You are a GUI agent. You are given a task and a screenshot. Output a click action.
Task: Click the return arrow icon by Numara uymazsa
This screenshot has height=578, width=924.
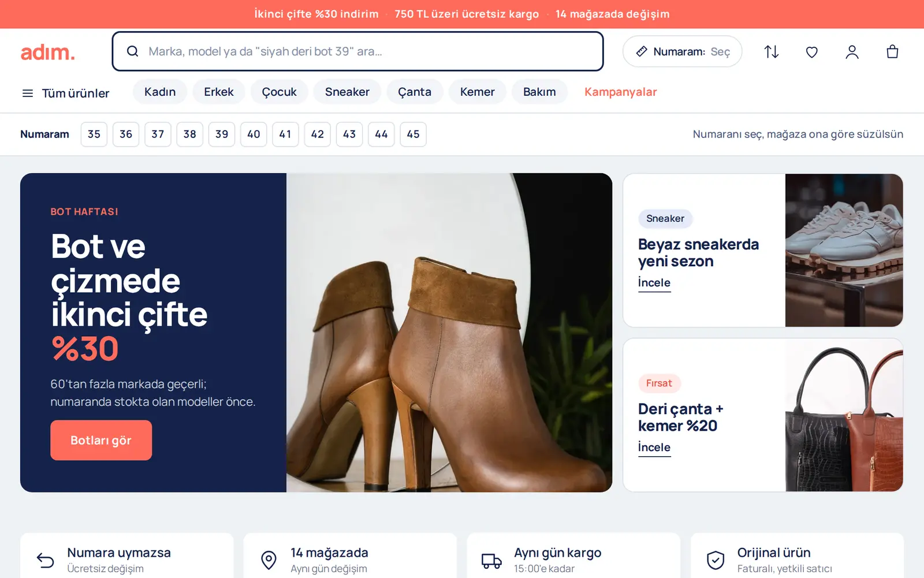point(46,560)
